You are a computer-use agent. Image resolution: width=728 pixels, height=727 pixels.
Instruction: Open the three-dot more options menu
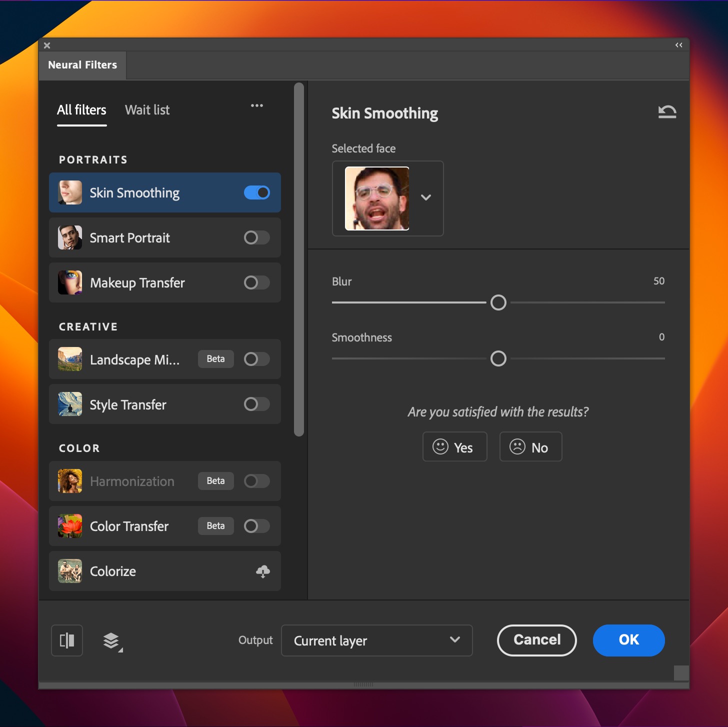click(257, 105)
